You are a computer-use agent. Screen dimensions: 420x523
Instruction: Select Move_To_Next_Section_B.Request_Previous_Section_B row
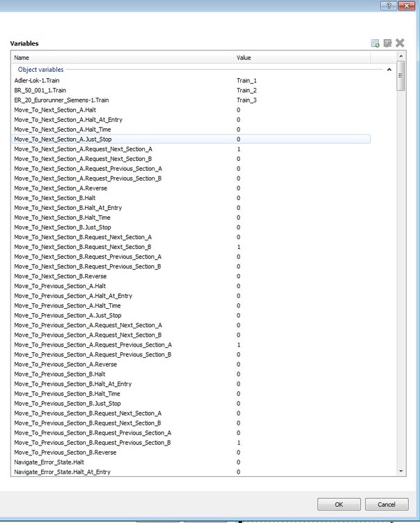point(191,266)
